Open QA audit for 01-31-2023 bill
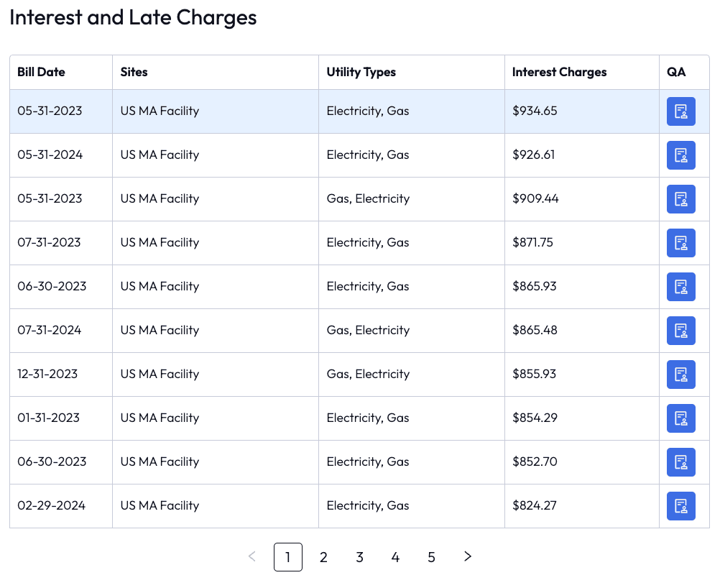Image resolution: width=720 pixels, height=588 pixels. coord(681,418)
